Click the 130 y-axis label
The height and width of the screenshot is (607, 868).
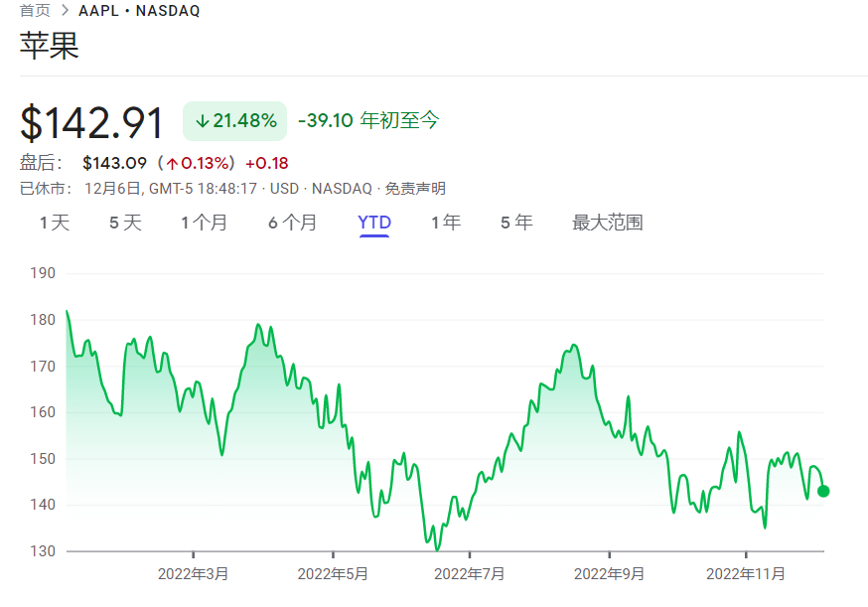[x=43, y=551]
